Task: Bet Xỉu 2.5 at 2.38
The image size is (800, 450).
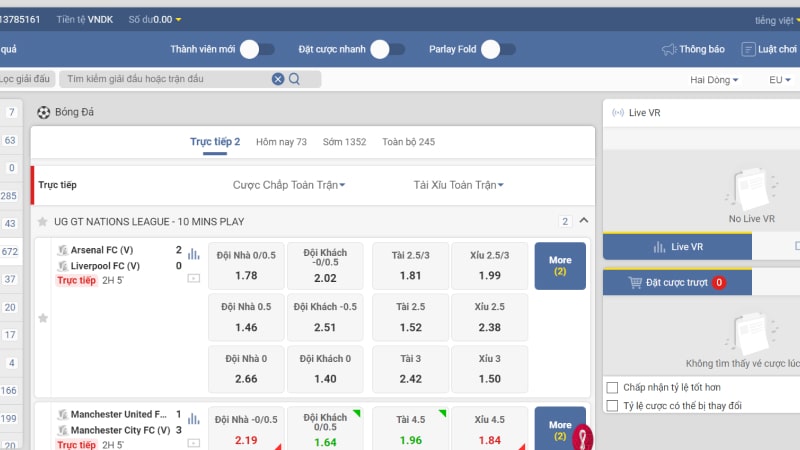Action: pos(490,317)
